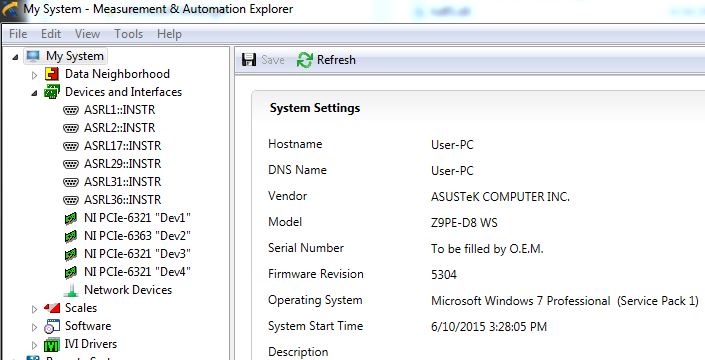Screen dimensions: 705x360
Task: Click the ASRL1::INSTR serial port icon
Action: (71, 110)
